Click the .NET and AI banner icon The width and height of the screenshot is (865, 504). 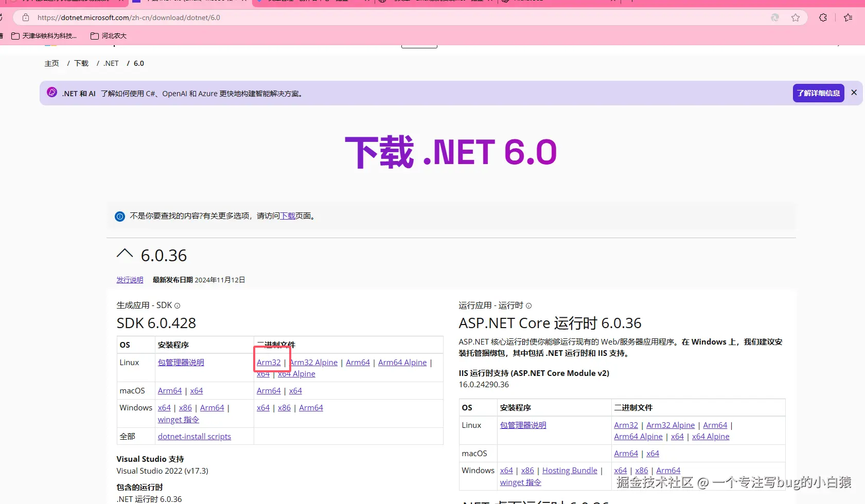tap(52, 92)
